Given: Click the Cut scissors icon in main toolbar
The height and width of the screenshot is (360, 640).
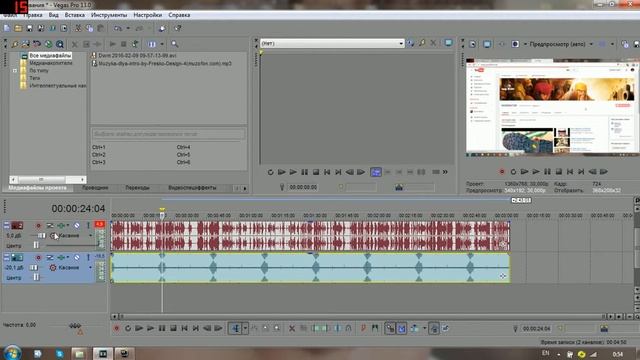Looking at the screenshot, I should coord(78,28).
